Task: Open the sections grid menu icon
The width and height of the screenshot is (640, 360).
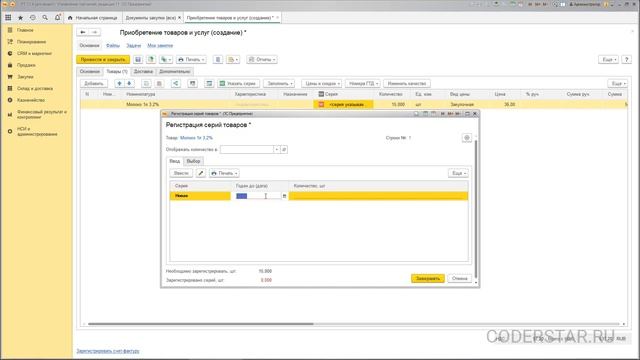Action: [x=8, y=18]
